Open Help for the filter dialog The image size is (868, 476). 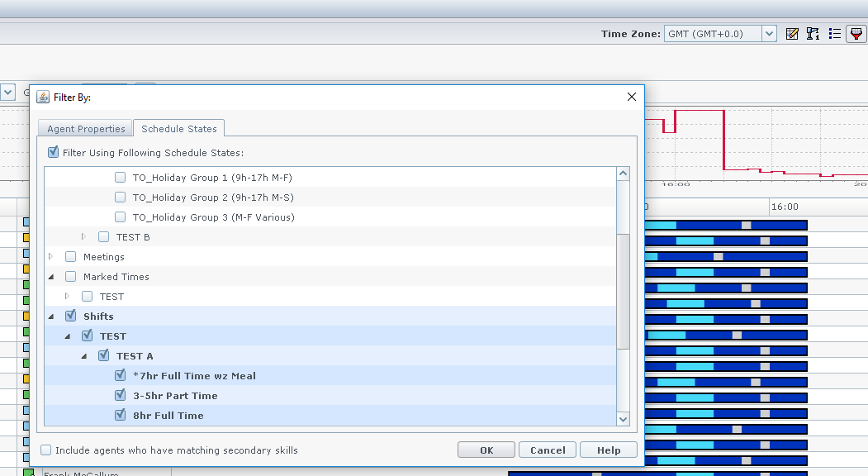point(609,450)
